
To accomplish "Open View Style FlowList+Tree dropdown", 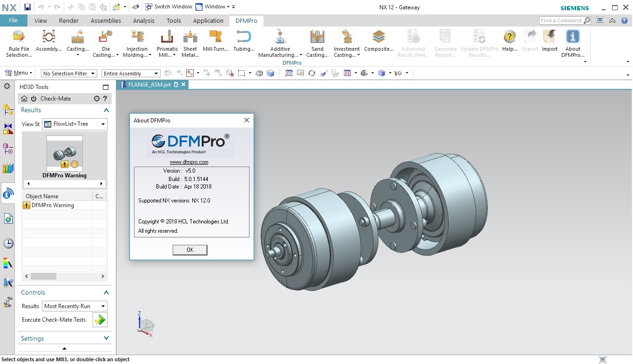I will click(x=74, y=124).
